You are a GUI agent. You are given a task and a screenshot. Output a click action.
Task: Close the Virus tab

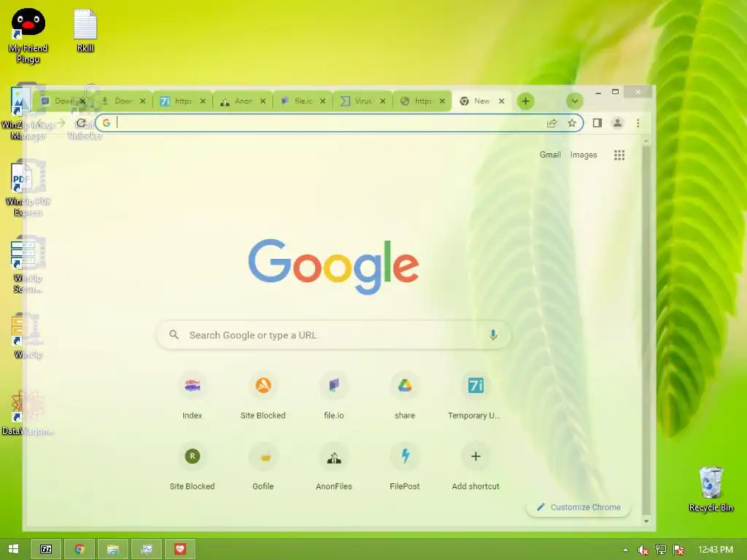[382, 101]
